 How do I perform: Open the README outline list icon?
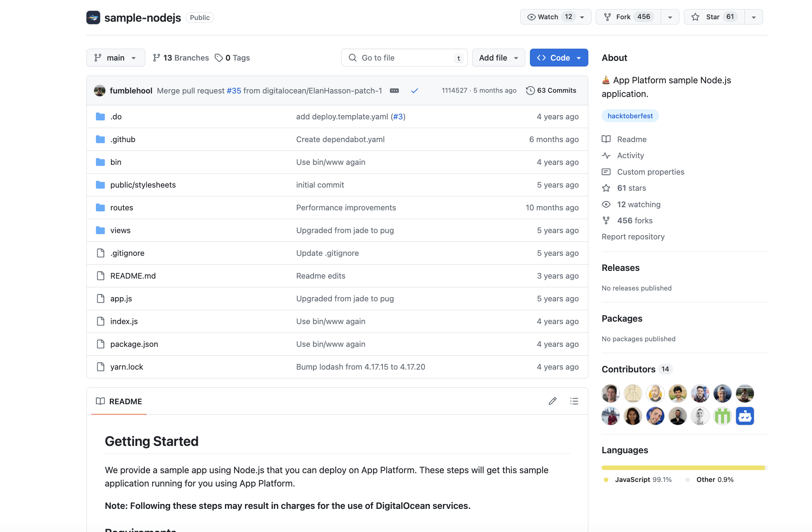pos(574,401)
